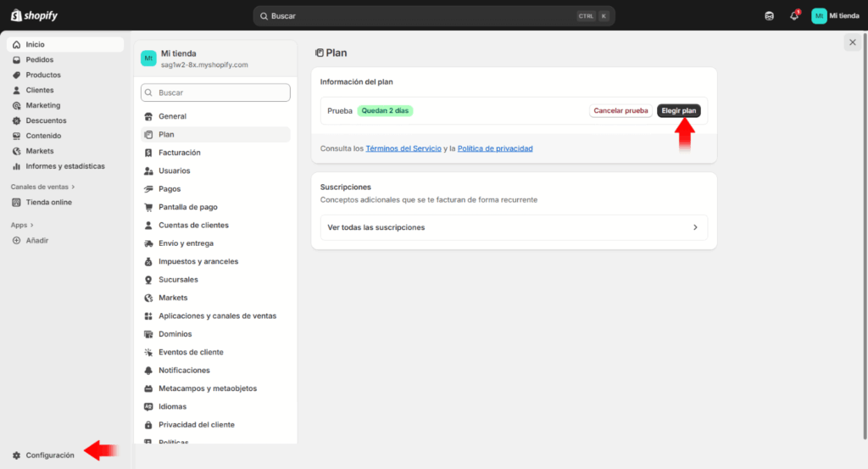
Task: Select Dominios in the settings menu
Action: 175,334
